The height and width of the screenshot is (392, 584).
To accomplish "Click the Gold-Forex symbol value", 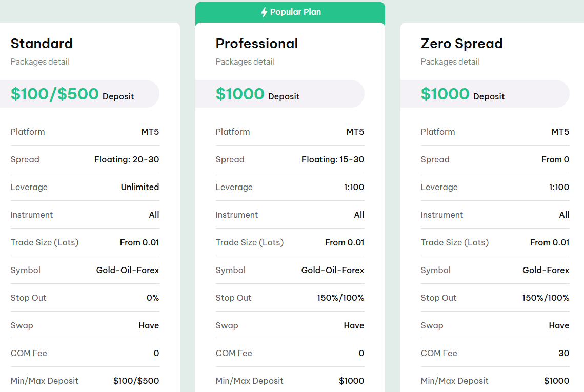I will tap(546, 270).
